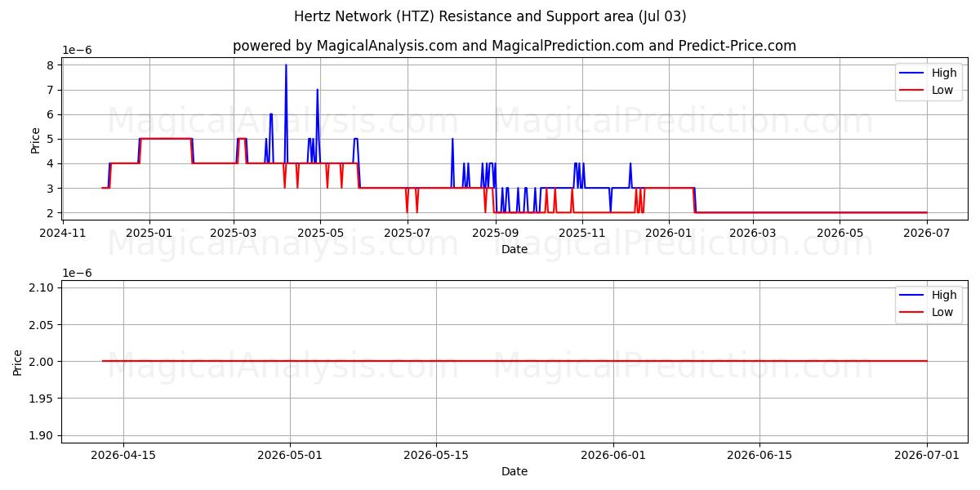Click the '2025-11' tick label
The image size is (980, 490).
(x=582, y=233)
